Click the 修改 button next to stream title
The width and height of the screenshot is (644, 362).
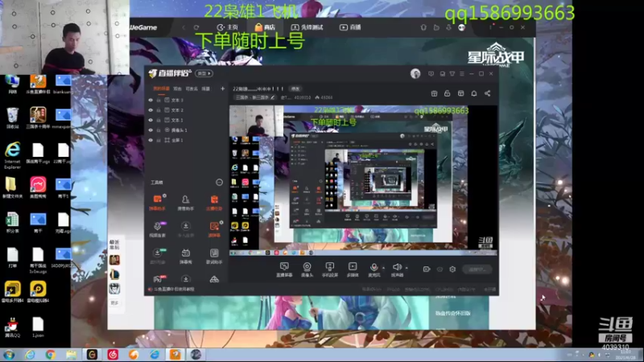tap(295, 88)
